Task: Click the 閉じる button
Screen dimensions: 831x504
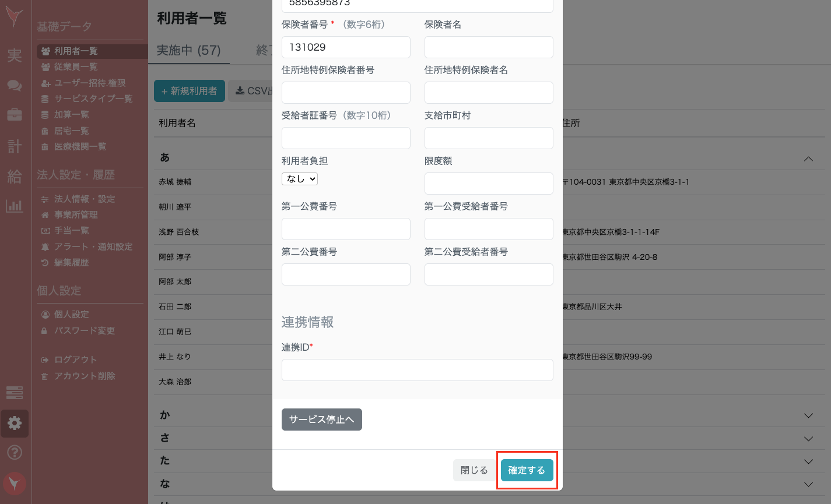Action: (474, 470)
